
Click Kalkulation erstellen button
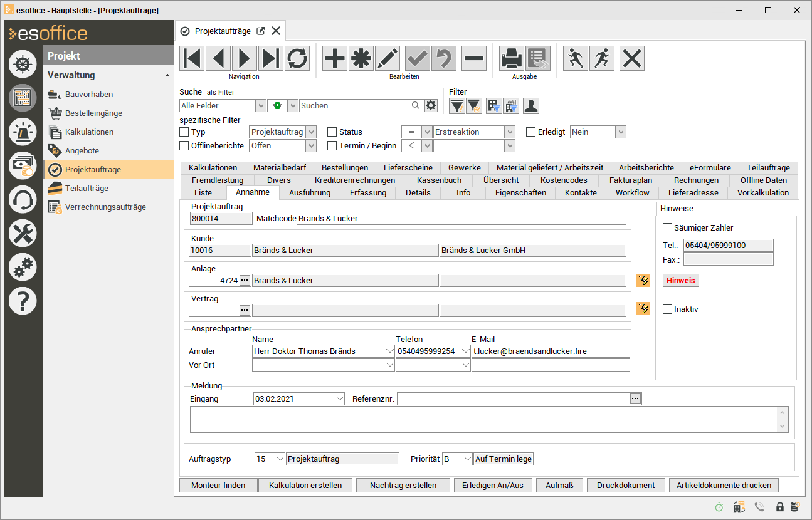(305, 486)
